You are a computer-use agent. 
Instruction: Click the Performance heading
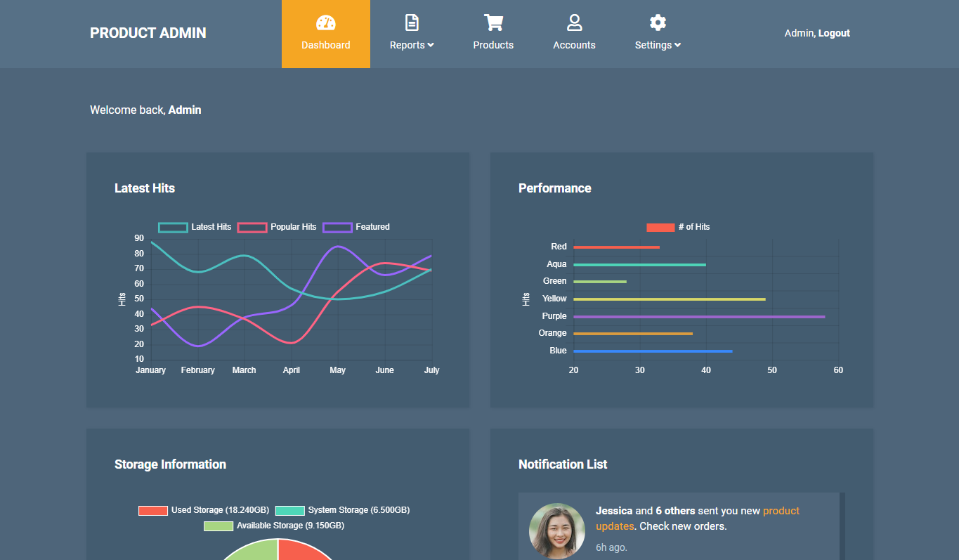click(x=555, y=188)
